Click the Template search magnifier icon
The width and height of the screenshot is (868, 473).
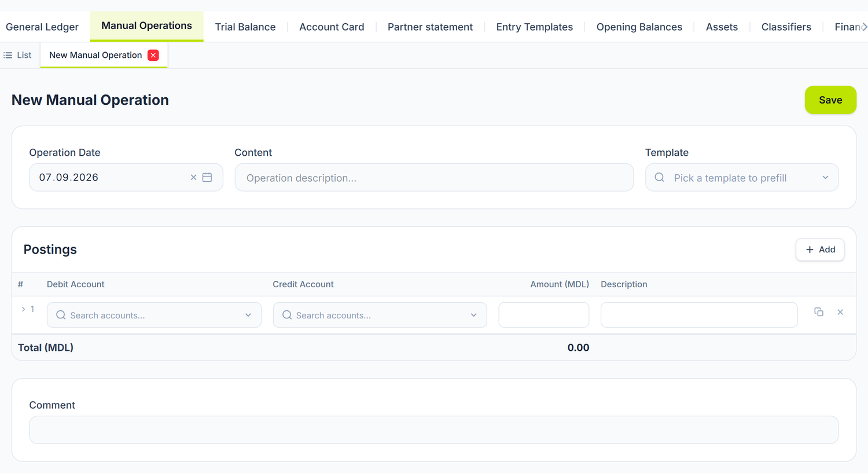tap(659, 177)
